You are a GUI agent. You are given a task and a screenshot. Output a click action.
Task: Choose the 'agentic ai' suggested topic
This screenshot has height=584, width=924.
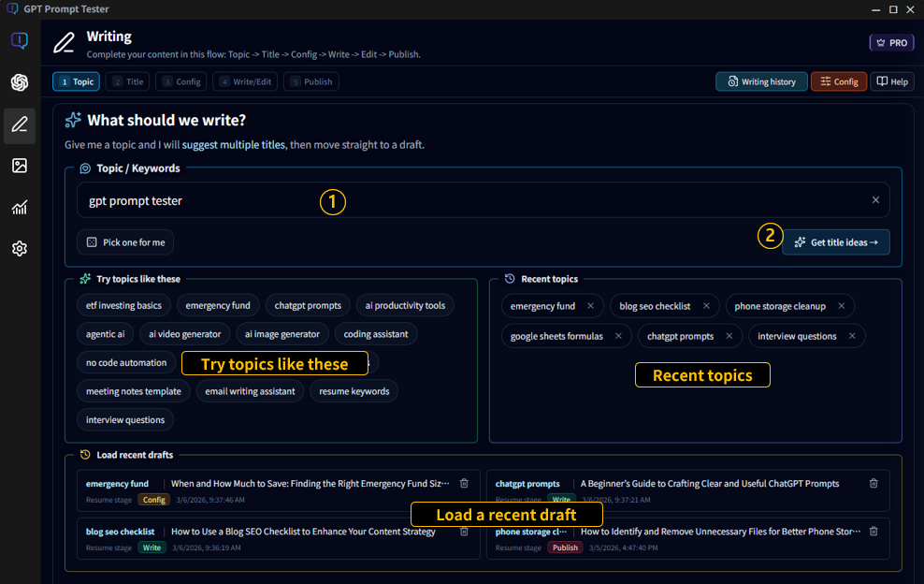coord(105,334)
